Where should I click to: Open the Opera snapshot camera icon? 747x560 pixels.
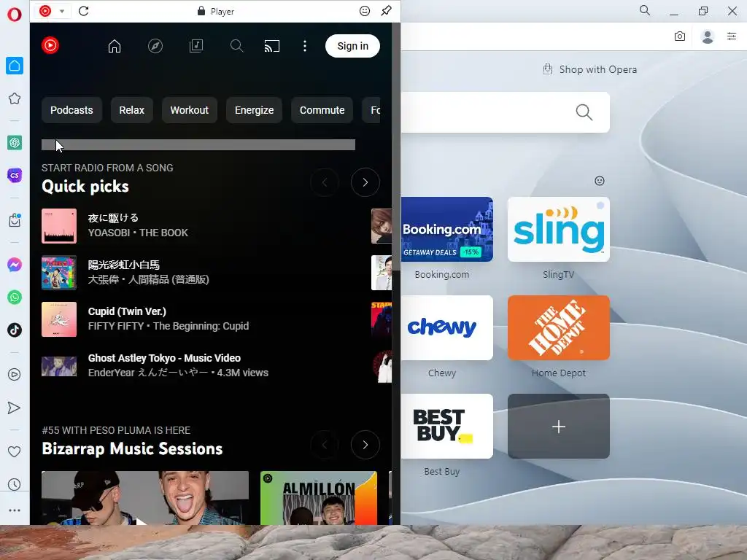pyautogui.click(x=680, y=36)
